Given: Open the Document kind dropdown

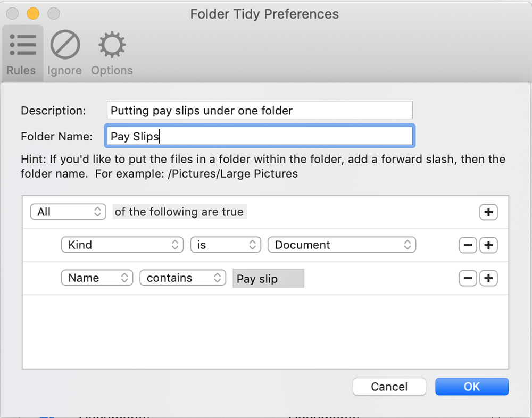Looking at the screenshot, I should [x=342, y=245].
